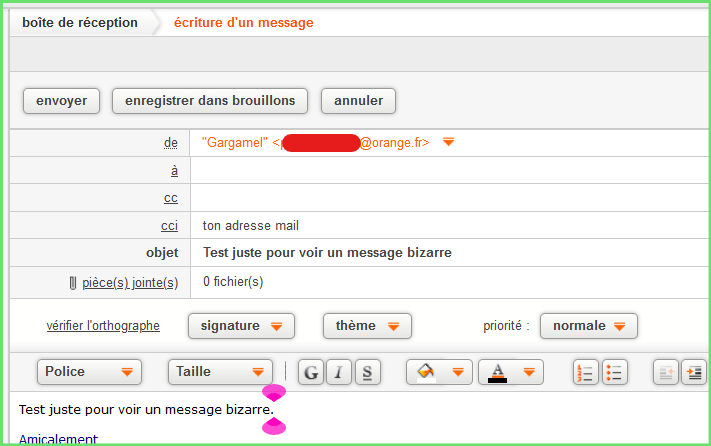Screen dimensions: 711x446
Task: Change priority from the normale dropdown
Action: point(589,326)
